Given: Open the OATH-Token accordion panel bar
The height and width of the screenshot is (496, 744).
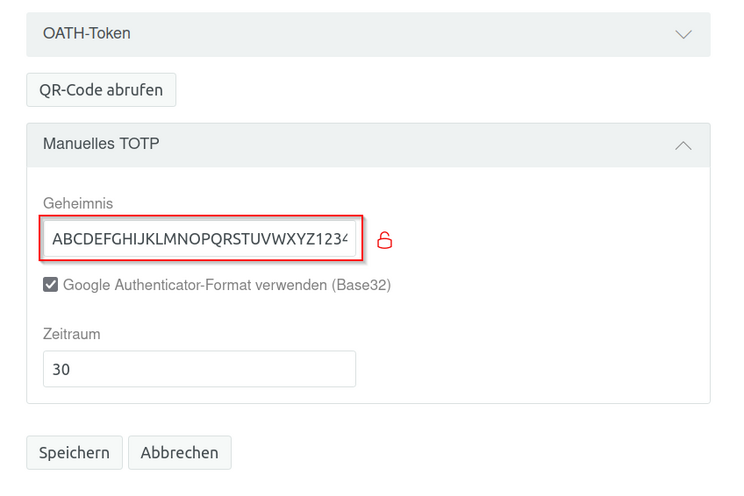Looking at the screenshot, I should pos(368,34).
